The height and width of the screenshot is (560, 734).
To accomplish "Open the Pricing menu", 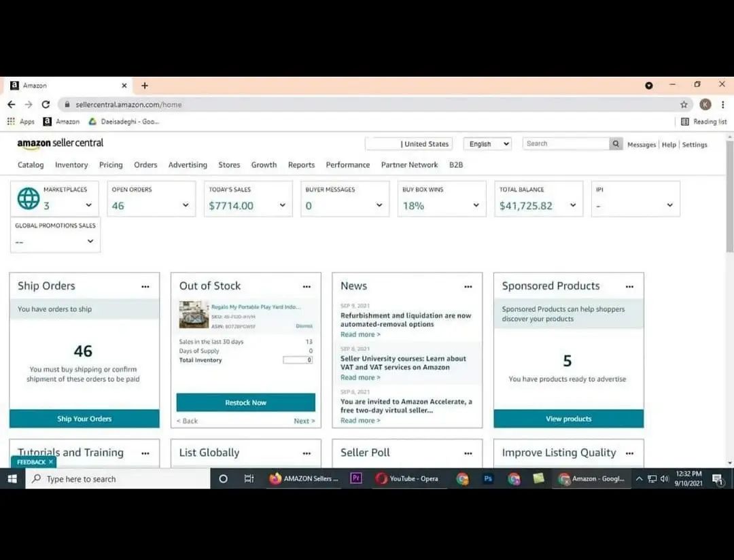I will (x=111, y=165).
